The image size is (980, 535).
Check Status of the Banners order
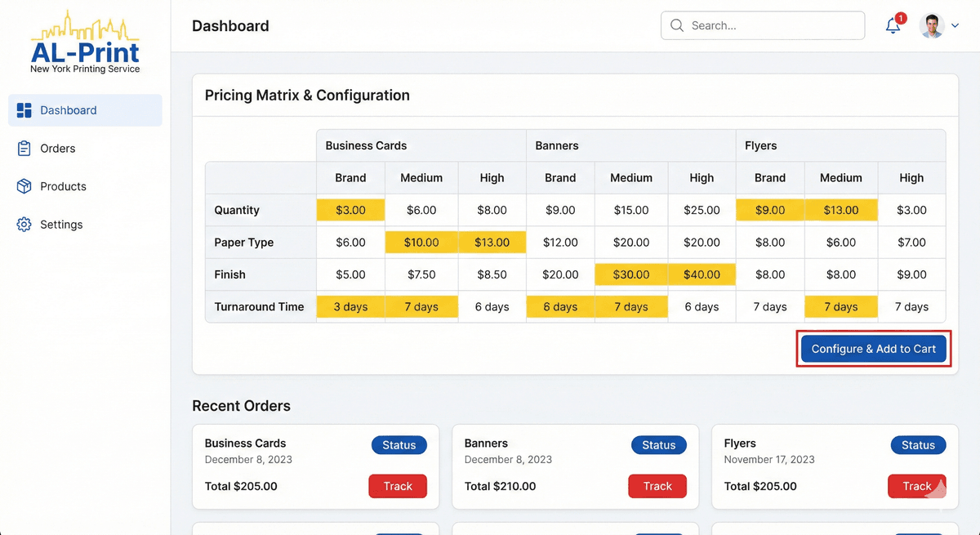(658, 445)
